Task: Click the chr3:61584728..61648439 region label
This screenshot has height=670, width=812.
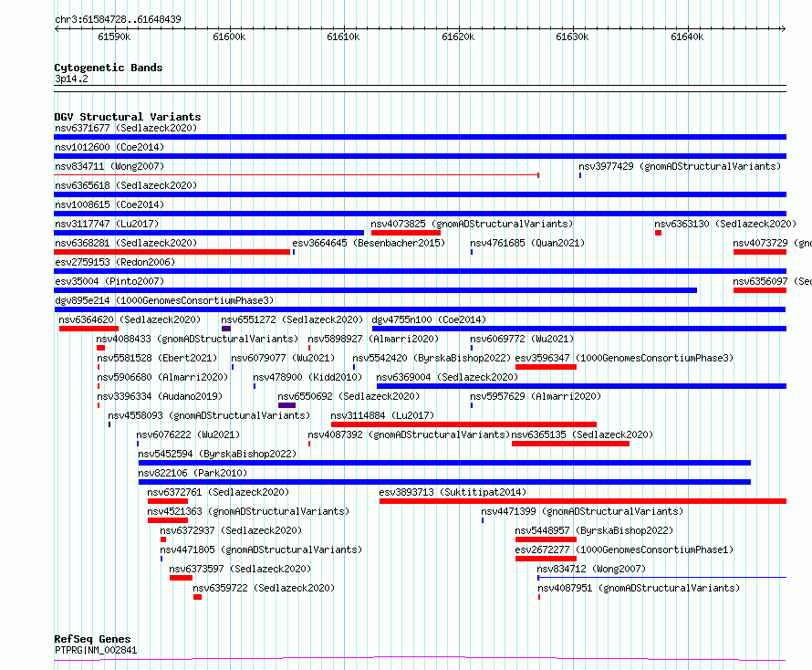Action: coord(118,19)
